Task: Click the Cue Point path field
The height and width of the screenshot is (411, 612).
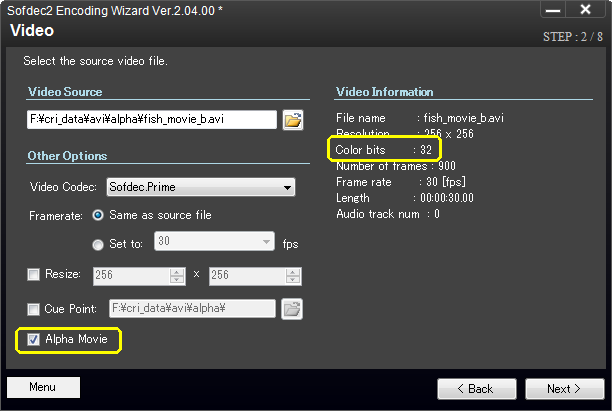Action: coord(192,309)
